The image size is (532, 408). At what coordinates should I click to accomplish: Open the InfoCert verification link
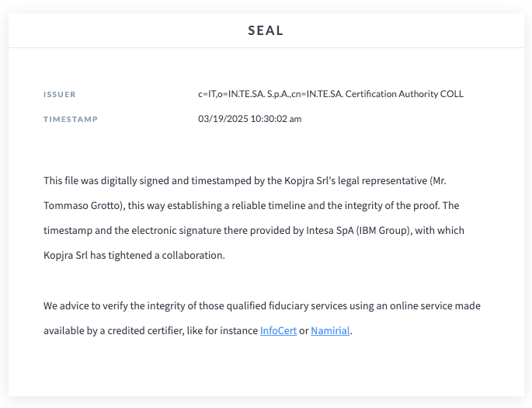pyautogui.click(x=278, y=330)
